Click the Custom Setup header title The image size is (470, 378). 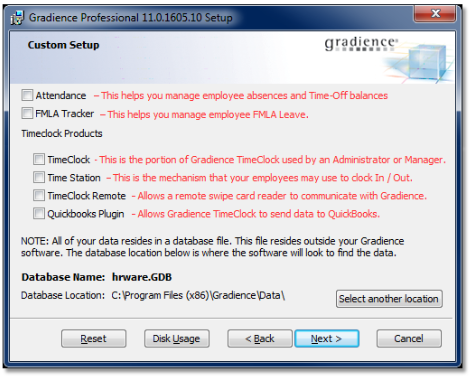tap(63, 45)
